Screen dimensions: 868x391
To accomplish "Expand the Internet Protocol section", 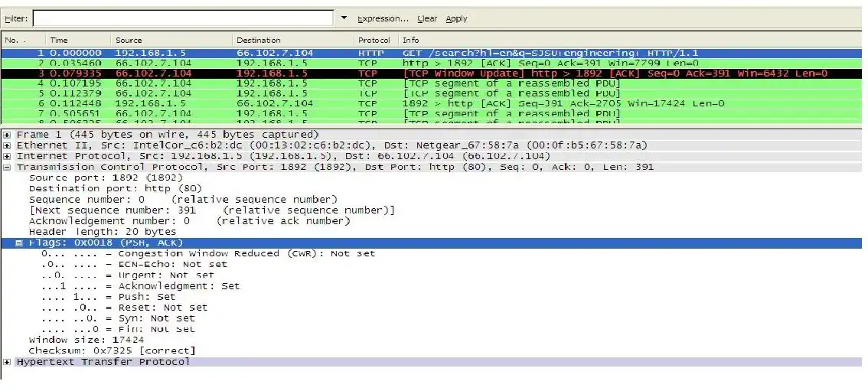I will [x=8, y=155].
